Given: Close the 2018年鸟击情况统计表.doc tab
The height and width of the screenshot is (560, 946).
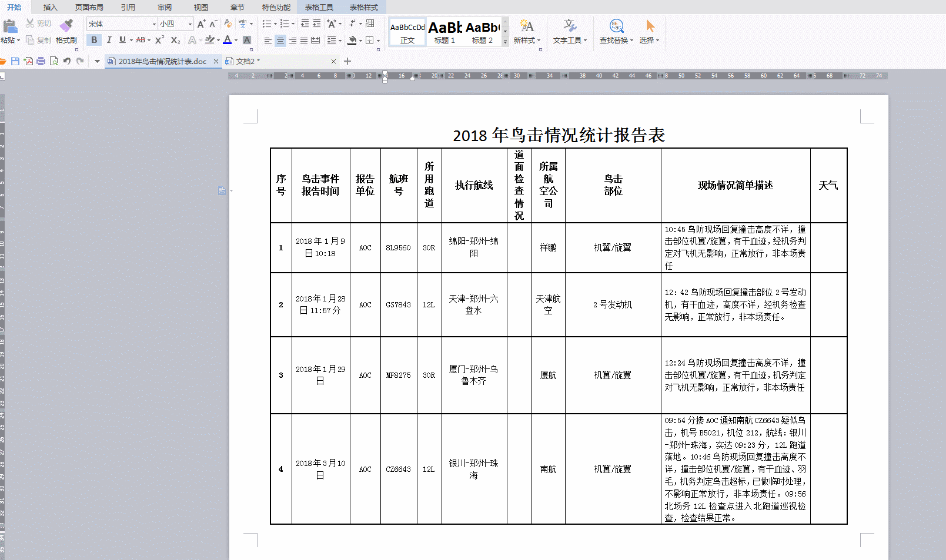Looking at the screenshot, I should click(x=216, y=61).
